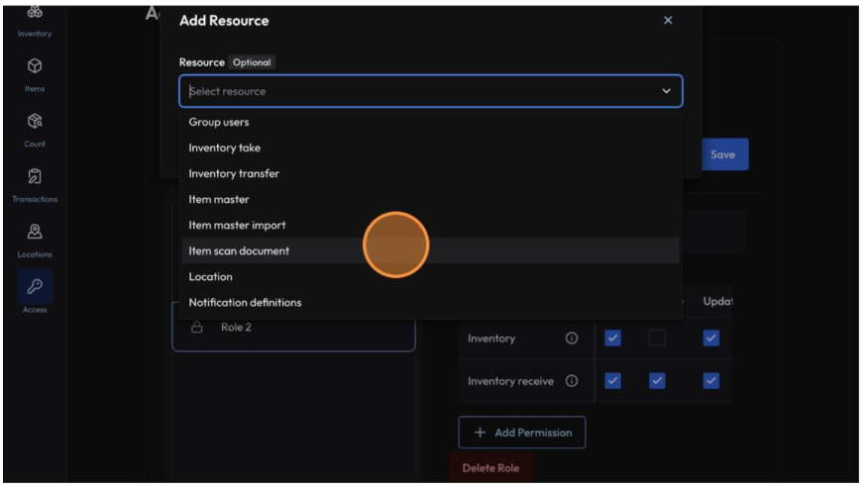Toggle middle Inventory receive checkbox

click(x=657, y=381)
